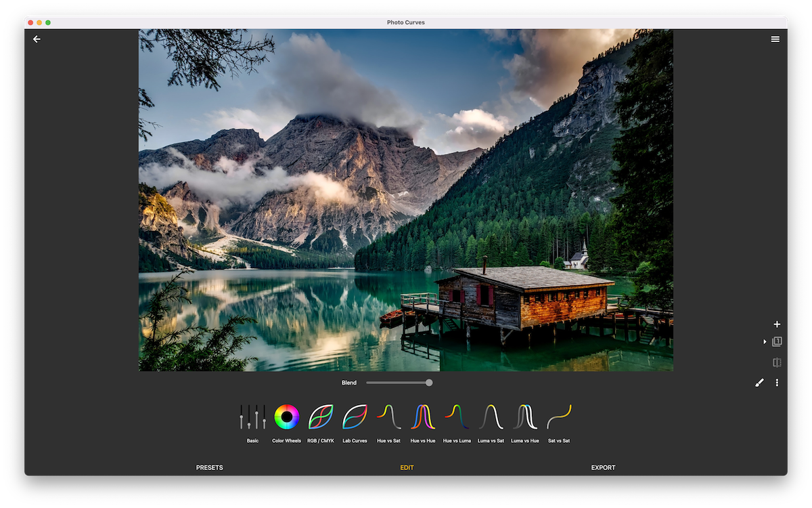Click the Blend slider handle
This screenshot has height=508, width=812.
coord(429,383)
